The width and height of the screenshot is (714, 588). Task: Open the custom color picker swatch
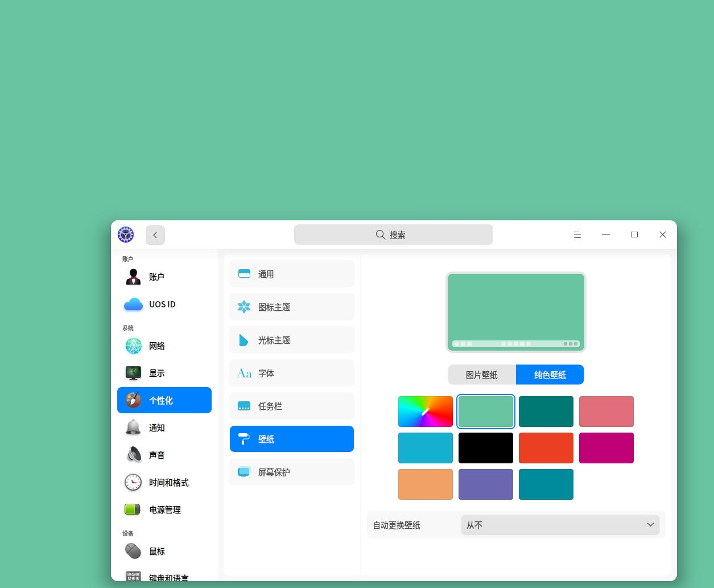[426, 412]
